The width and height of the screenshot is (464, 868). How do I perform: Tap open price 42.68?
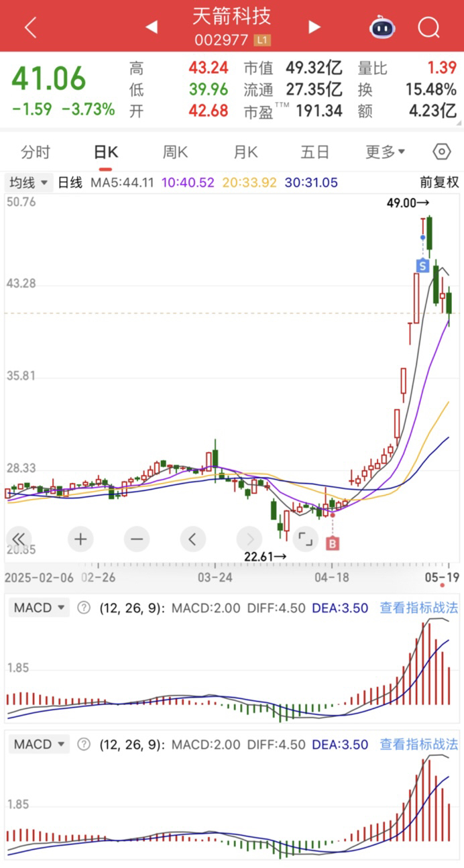(209, 111)
